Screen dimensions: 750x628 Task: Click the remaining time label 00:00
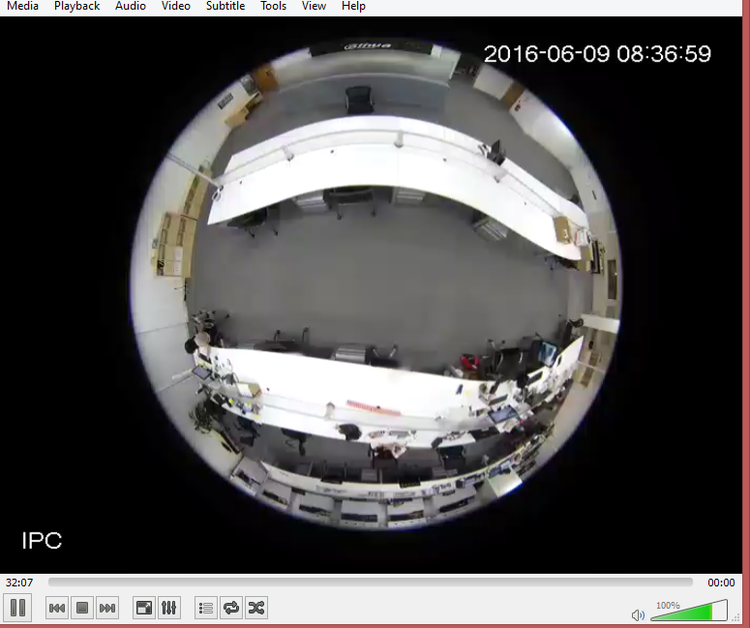coord(721,583)
